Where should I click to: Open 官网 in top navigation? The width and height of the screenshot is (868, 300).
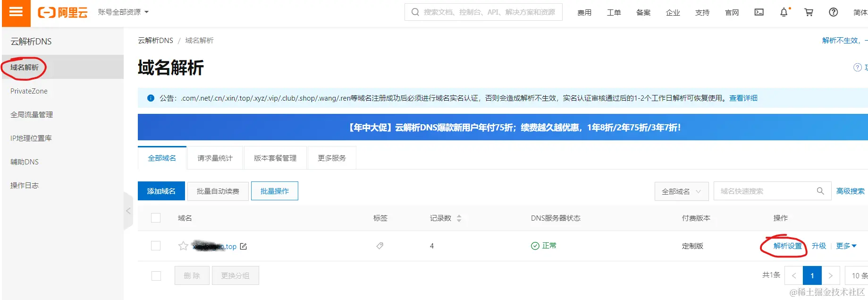click(x=732, y=13)
